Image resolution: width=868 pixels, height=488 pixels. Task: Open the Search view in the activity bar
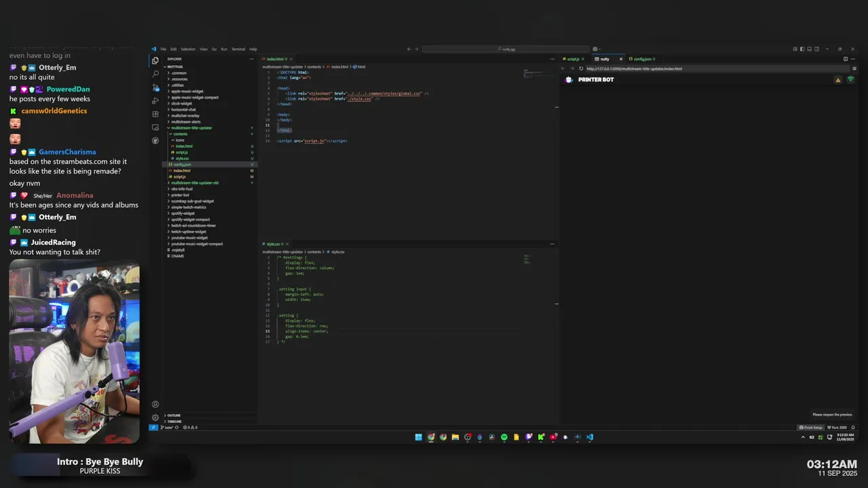(x=155, y=74)
